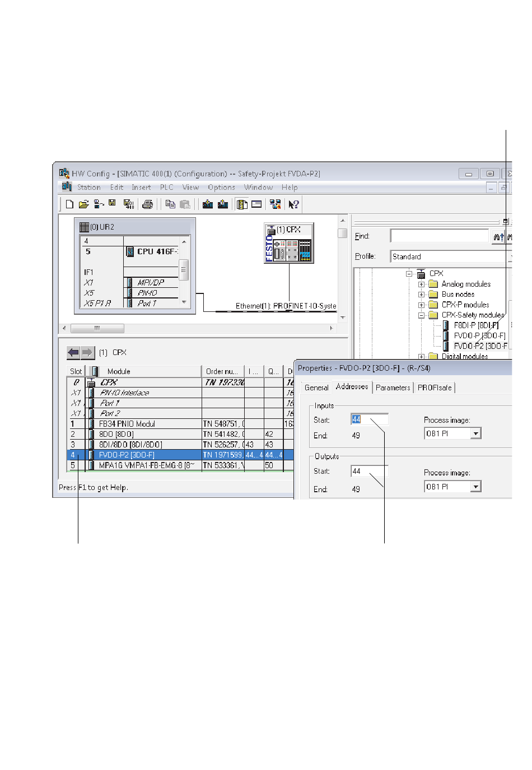Click the Print toolbar icon
Image resolution: width=532 pixels, height=770 pixels.
coord(148,204)
